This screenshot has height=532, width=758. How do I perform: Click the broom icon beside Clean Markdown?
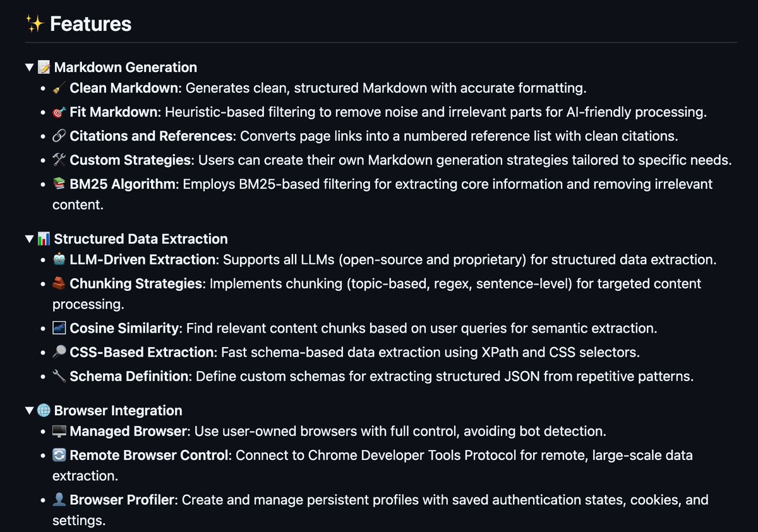click(59, 88)
